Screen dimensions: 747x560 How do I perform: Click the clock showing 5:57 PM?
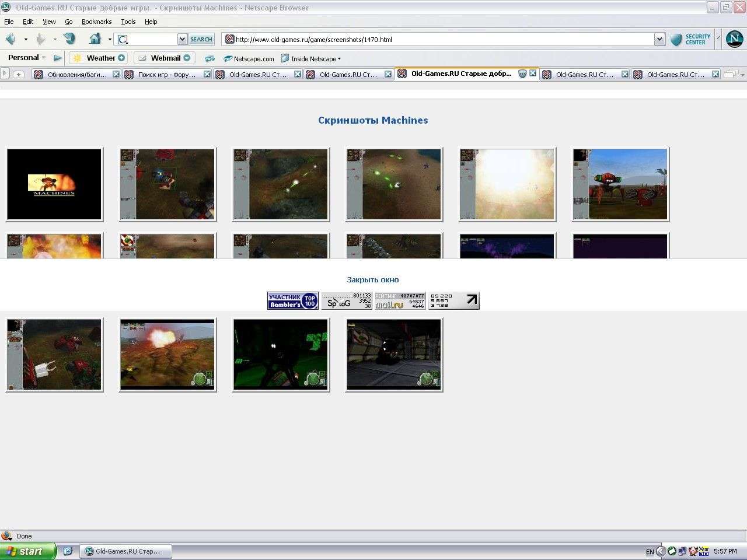click(725, 551)
